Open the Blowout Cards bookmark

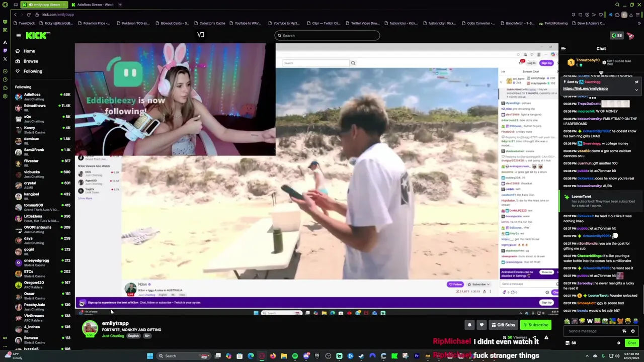click(x=172, y=23)
